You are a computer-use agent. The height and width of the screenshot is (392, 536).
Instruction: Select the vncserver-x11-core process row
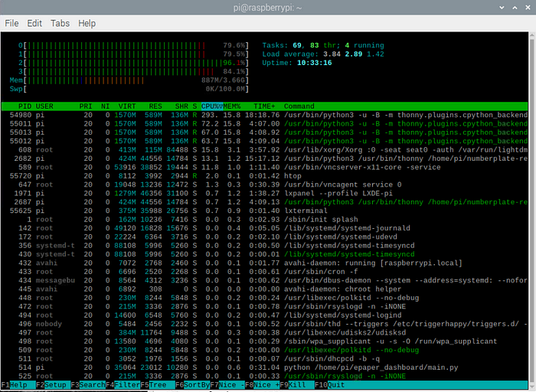tap(265, 167)
